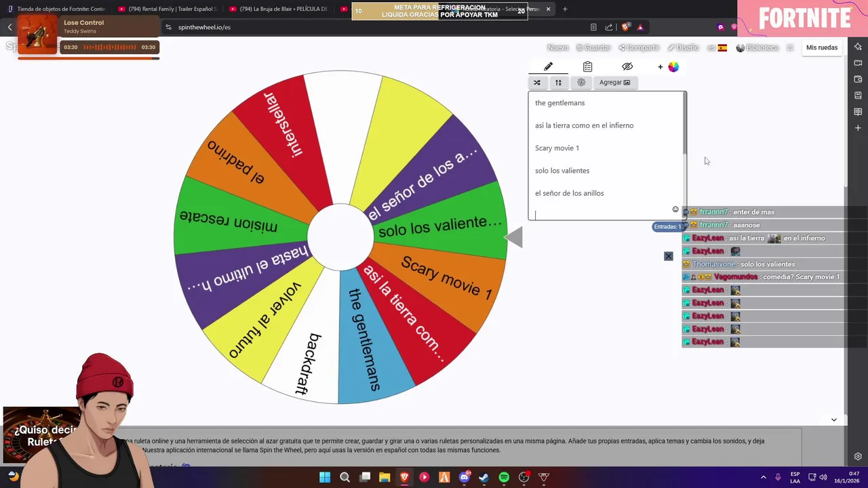
Task: Open the Leo AI sparkle sidebar icon
Action: point(858,47)
